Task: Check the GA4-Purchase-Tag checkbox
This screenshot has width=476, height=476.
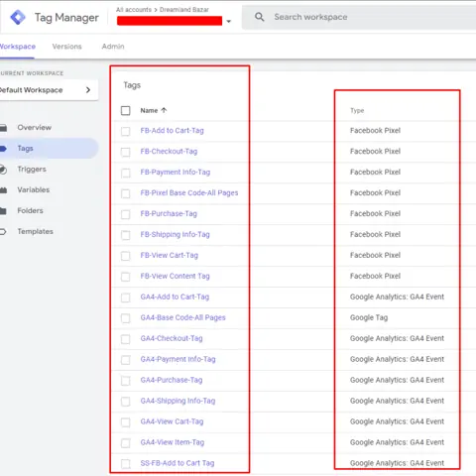Action: (x=126, y=381)
